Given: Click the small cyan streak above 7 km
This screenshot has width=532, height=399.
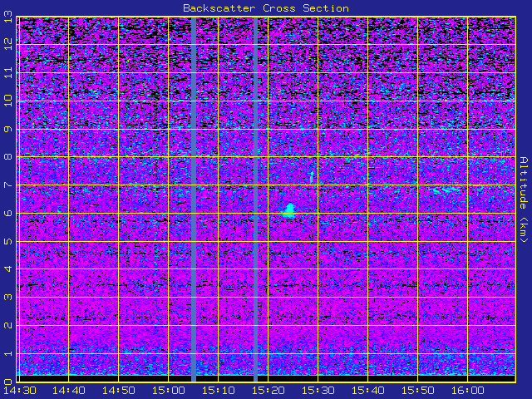Looking at the screenshot, I should pos(312,177).
